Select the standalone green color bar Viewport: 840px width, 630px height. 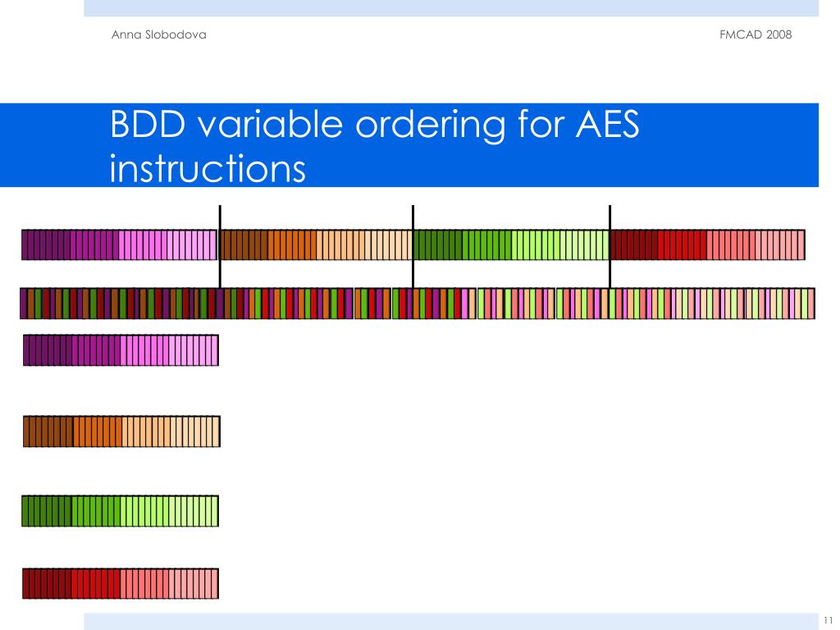point(120,511)
